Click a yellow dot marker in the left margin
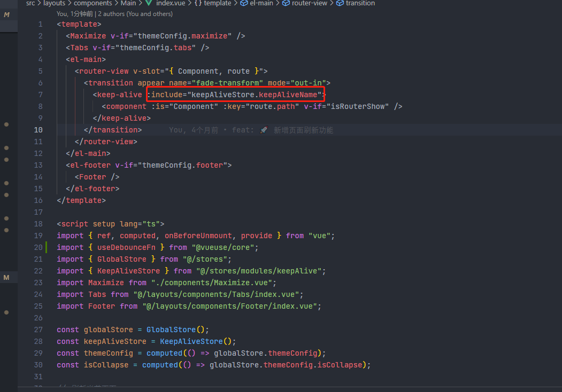The width and height of the screenshot is (562, 392). [x=7, y=124]
